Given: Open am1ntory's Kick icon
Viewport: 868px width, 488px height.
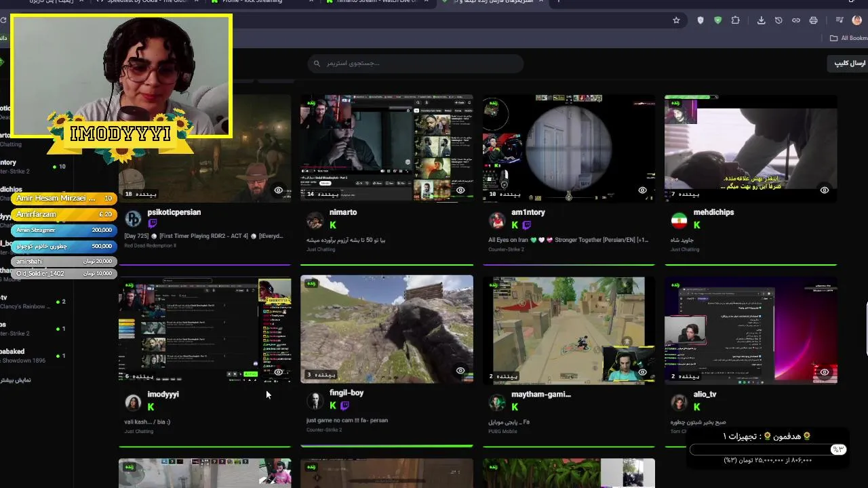Looking at the screenshot, I should (515, 225).
